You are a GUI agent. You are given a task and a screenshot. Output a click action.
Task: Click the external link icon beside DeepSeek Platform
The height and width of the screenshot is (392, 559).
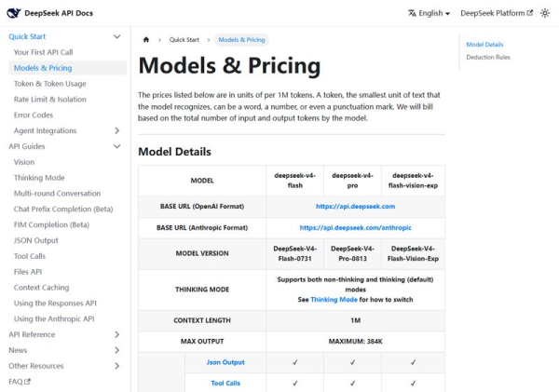click(x=530, y=13)
